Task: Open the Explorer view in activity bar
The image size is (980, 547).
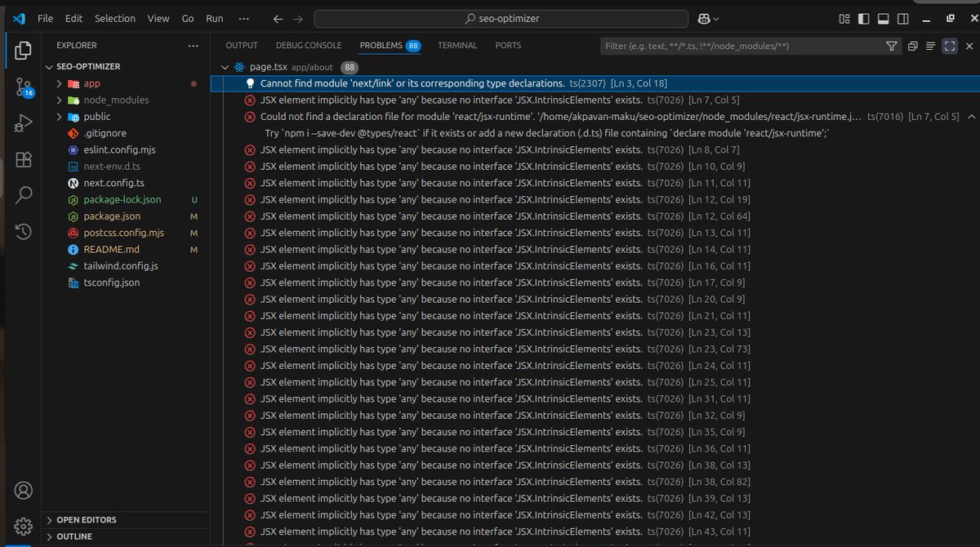Action: [x=24, y=52]
